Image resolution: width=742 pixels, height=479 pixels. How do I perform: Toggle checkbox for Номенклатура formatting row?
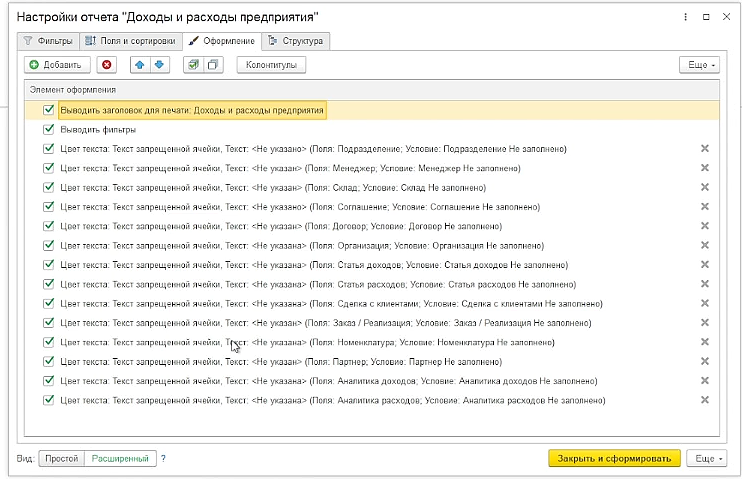[48, 342]
